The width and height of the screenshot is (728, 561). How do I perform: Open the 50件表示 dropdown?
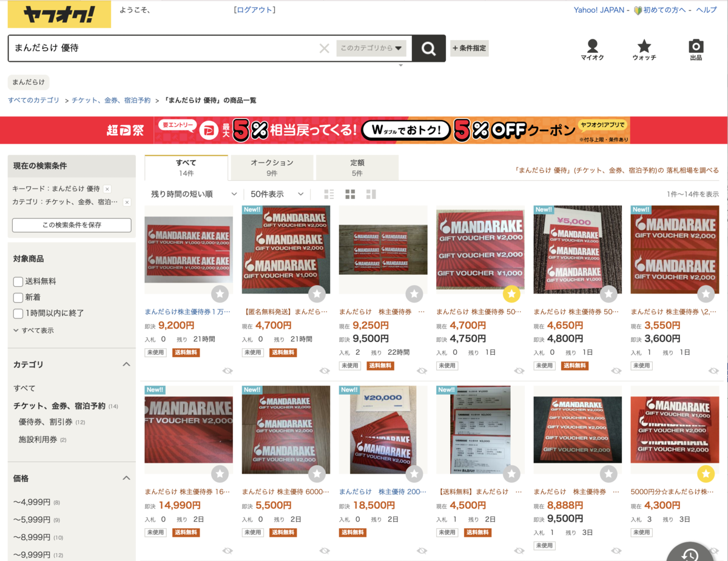point(277,194)
